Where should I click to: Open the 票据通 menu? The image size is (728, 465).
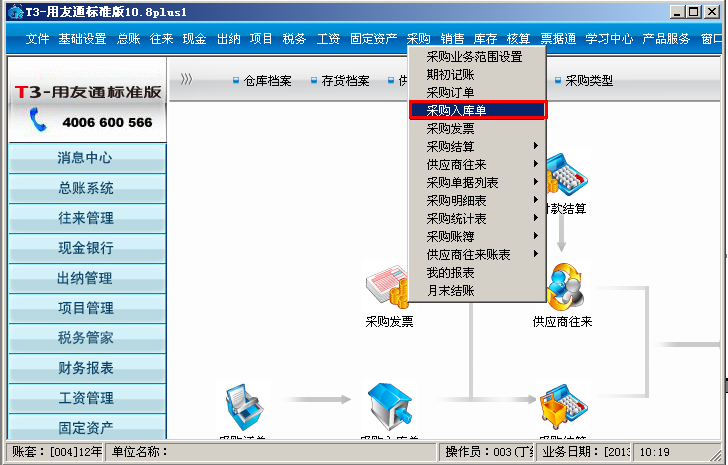coord(558,39)
